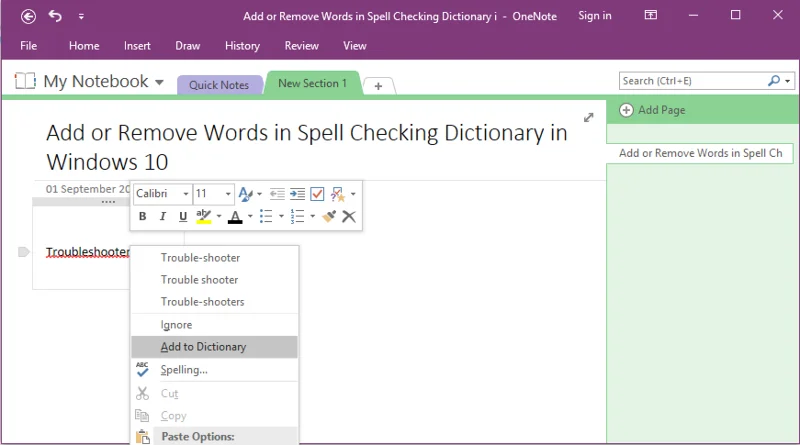The width and height of the screenshot is (800, 445).
Task: Click the Format Painter brush icon
Action: pyautogui.click(x=329, y=216)
